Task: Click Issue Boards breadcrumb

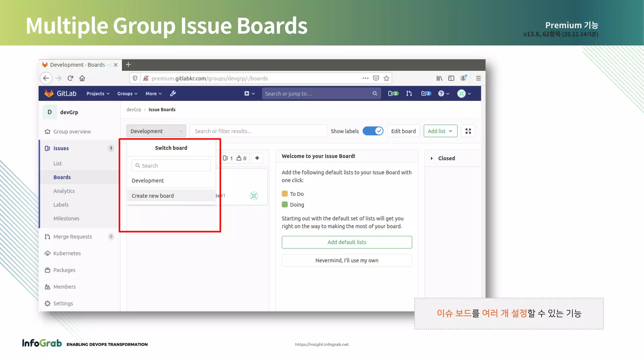Action: click(162, 110)
